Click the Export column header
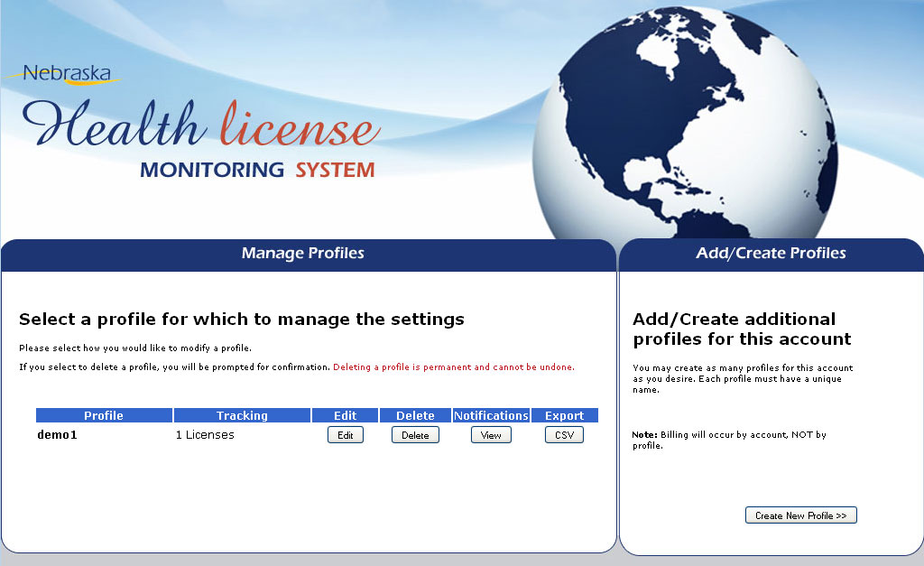Viewport: 924px width, 566px height. (x=565, y=415)
